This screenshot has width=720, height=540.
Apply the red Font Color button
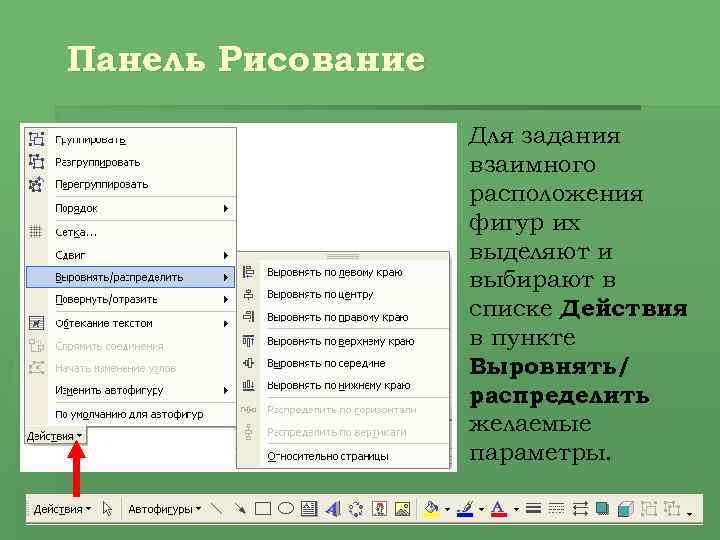tap(499, 509)
